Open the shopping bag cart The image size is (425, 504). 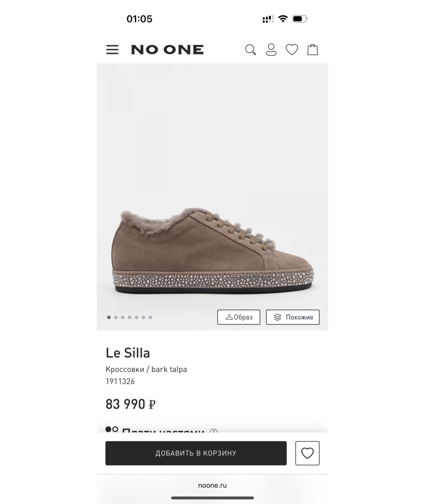pos(312,50)
